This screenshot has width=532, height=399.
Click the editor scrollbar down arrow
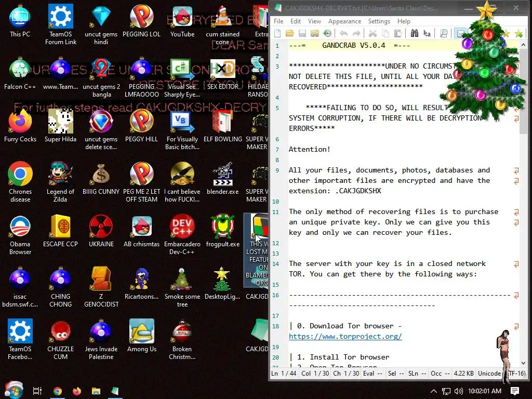tap(523, 363)
